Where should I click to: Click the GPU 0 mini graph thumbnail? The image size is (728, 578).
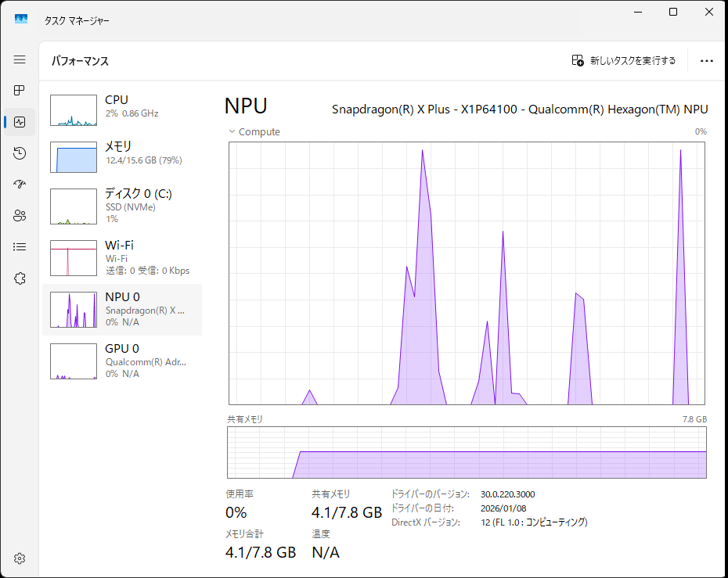(x=74, y=361)
